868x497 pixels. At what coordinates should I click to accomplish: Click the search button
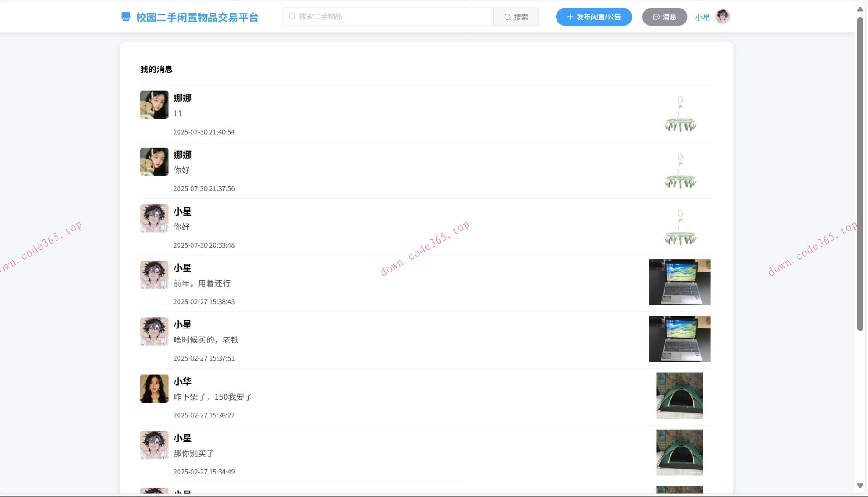[516, 17]
